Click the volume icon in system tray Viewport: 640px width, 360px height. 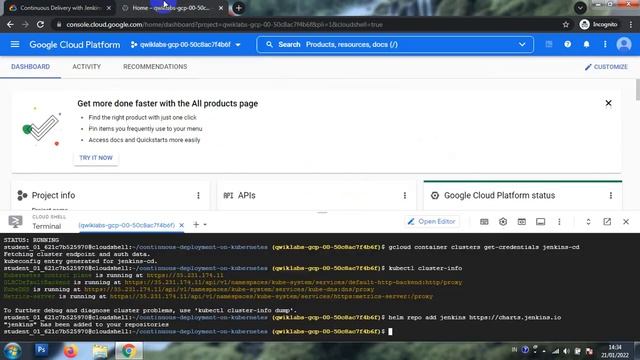(x=566, y=351)
